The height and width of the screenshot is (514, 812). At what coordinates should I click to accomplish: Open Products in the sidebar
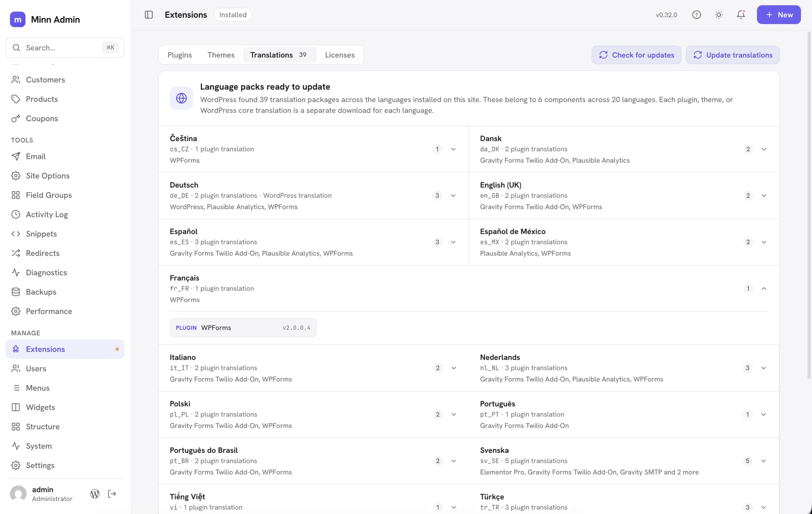point(65,99)
